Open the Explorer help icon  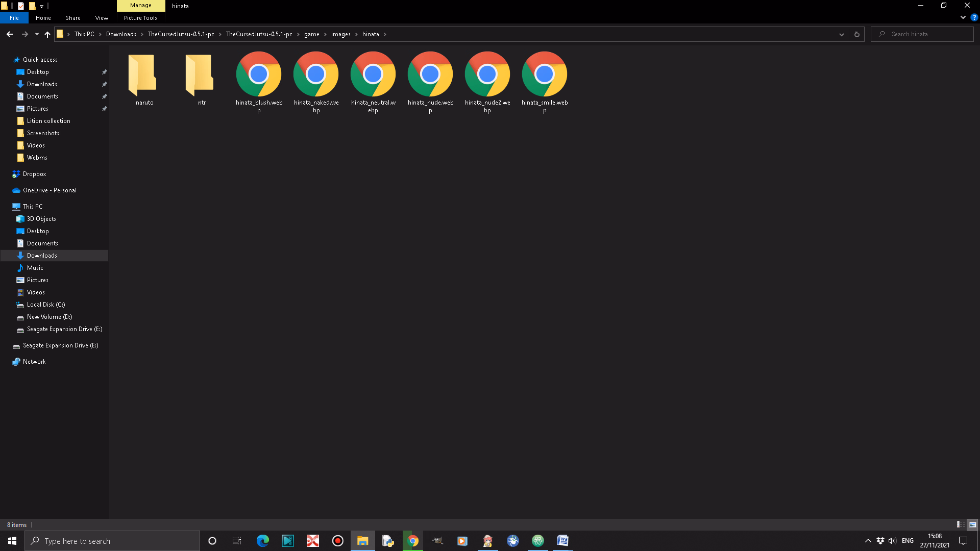(x=974, y=17)
